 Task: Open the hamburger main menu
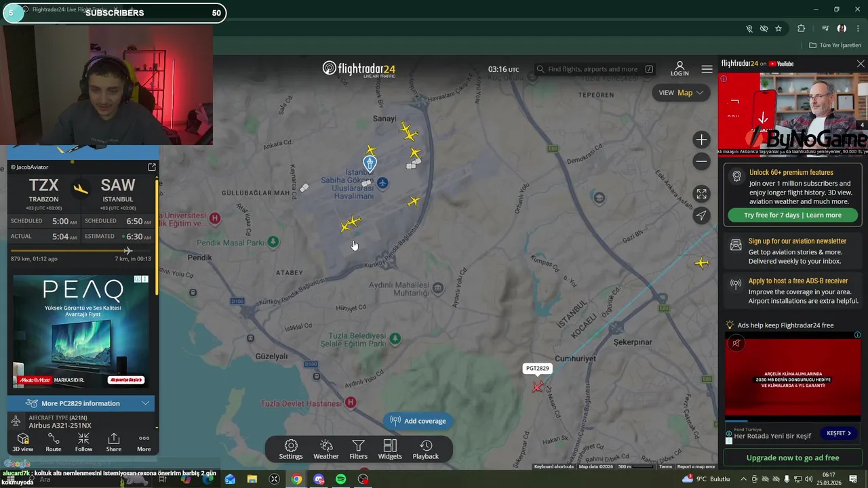(707, 69)
